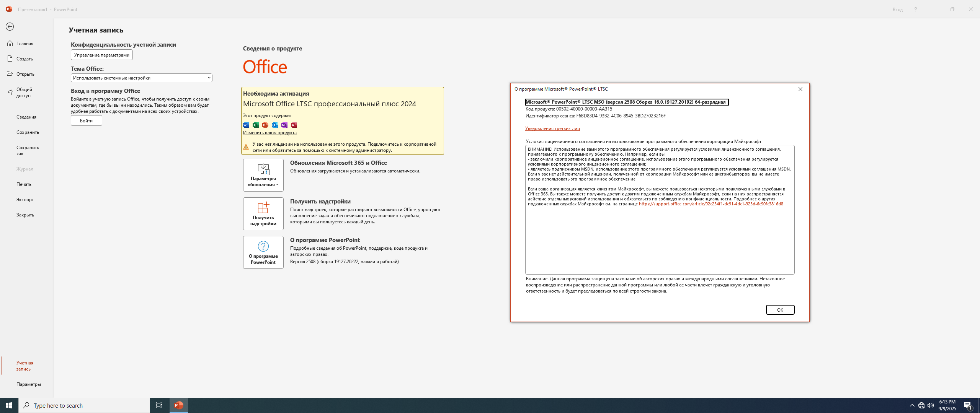Click Закрыть in the sidebar
This screenshot has height=413, width=980.
26,215
